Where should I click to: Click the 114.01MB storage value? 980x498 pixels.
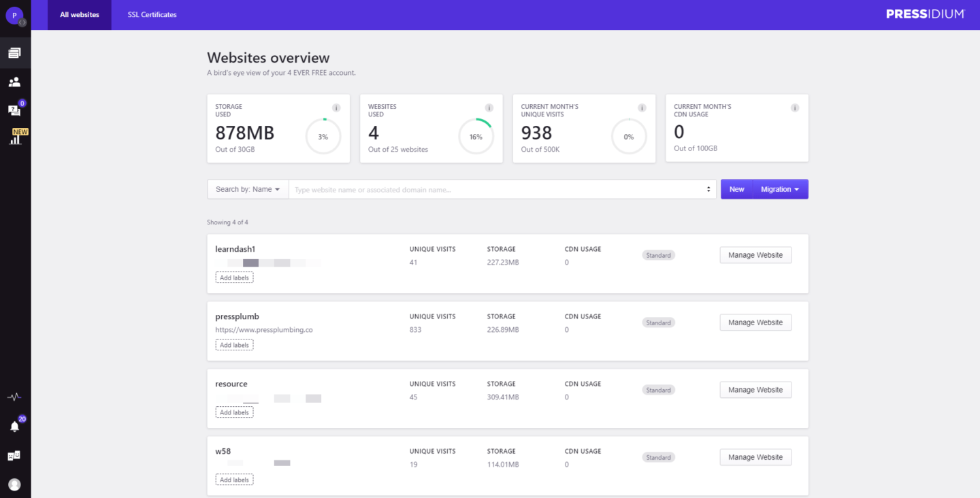(503, 465)
